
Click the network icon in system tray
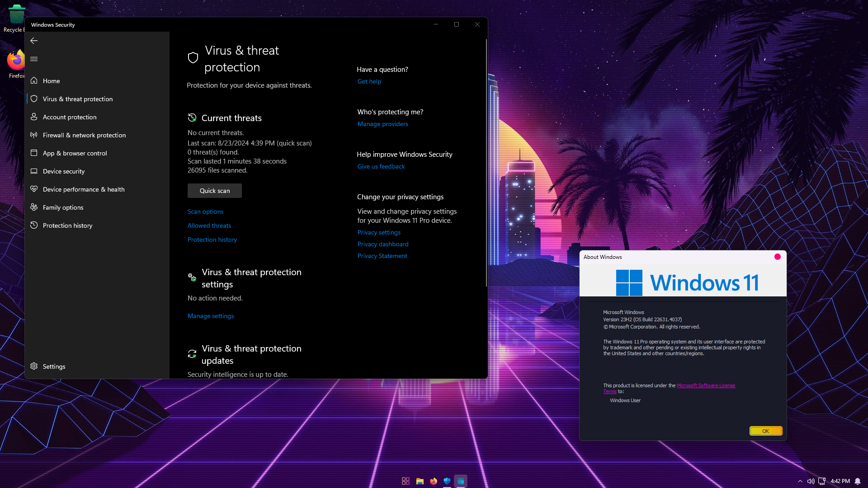(822, 481)
